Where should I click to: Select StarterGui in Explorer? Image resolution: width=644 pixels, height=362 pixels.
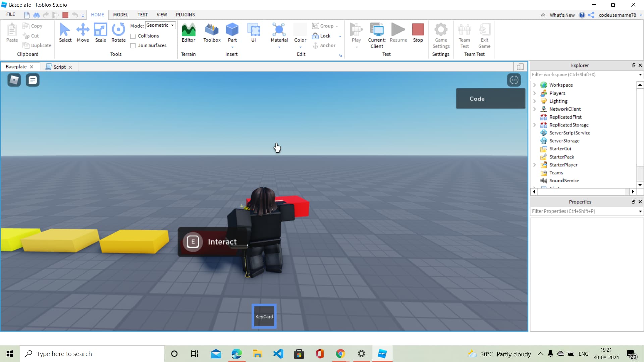point(560,149)
